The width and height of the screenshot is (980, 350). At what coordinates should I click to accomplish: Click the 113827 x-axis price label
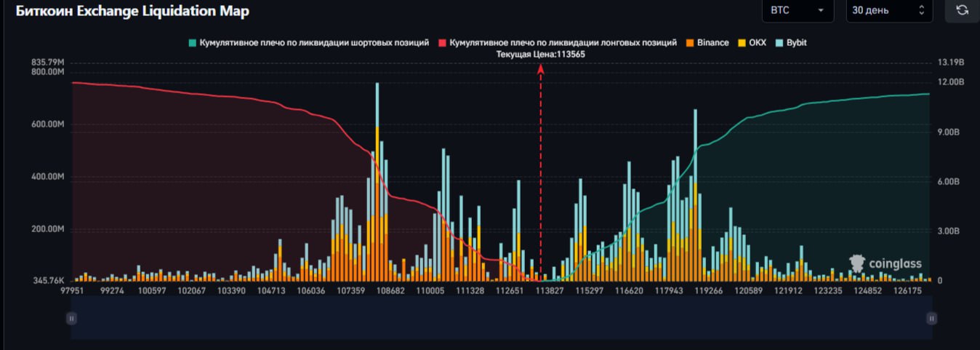tap(549, 290)
